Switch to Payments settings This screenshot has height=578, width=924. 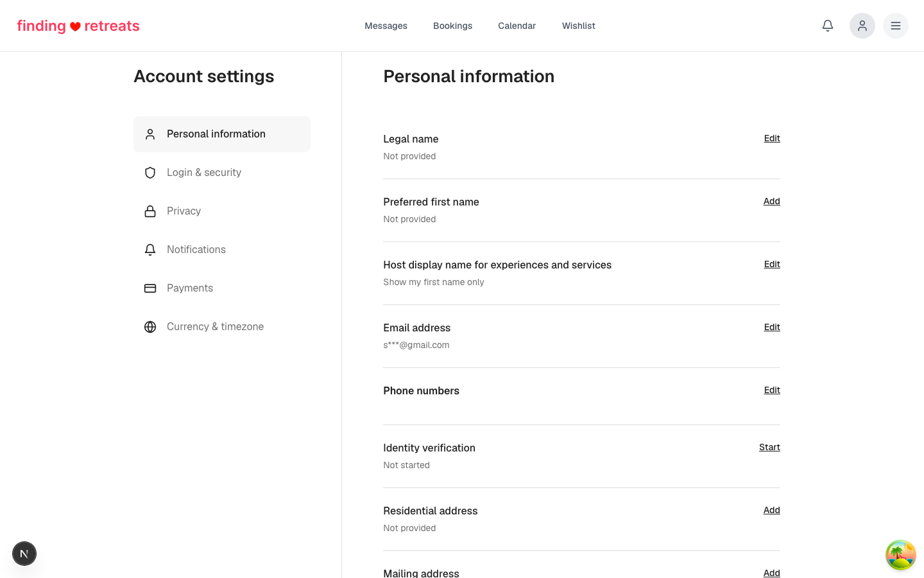(222, 288)
